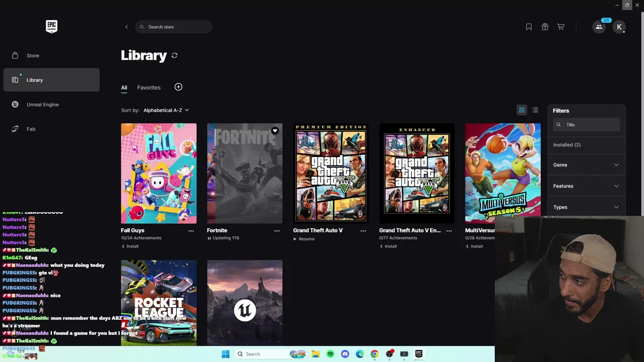Click the Filters heading
This screenshot has height=362, width=644.
click(561, 111)
